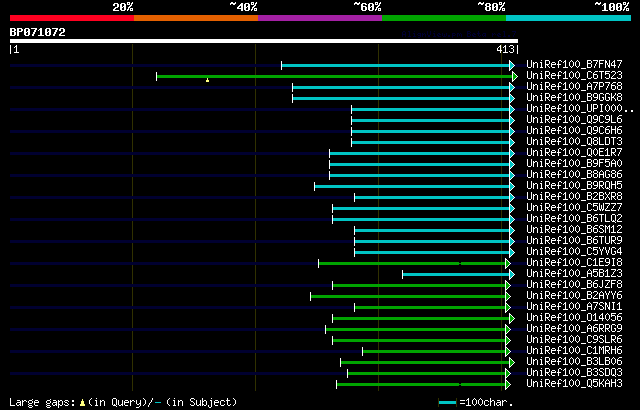Open the UniRef100_B9GGK8 hit label

(x=574, y=97)
